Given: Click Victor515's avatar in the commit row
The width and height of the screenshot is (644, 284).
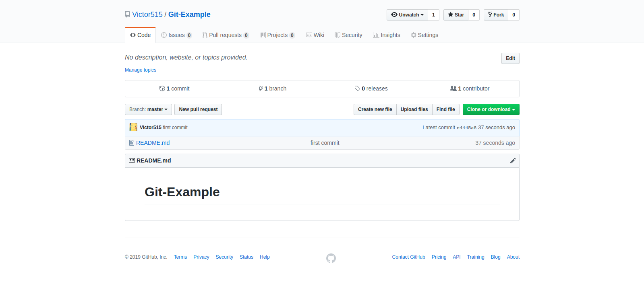Looking at the screenshot, I should (x=133, y=127).
